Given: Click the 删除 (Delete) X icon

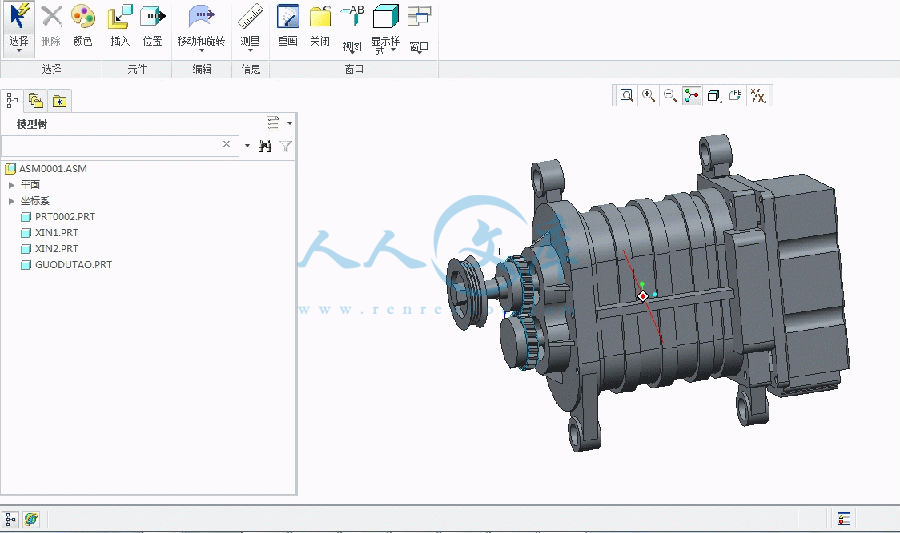Looking at the screenshot, I should click(x=51, y=17).
